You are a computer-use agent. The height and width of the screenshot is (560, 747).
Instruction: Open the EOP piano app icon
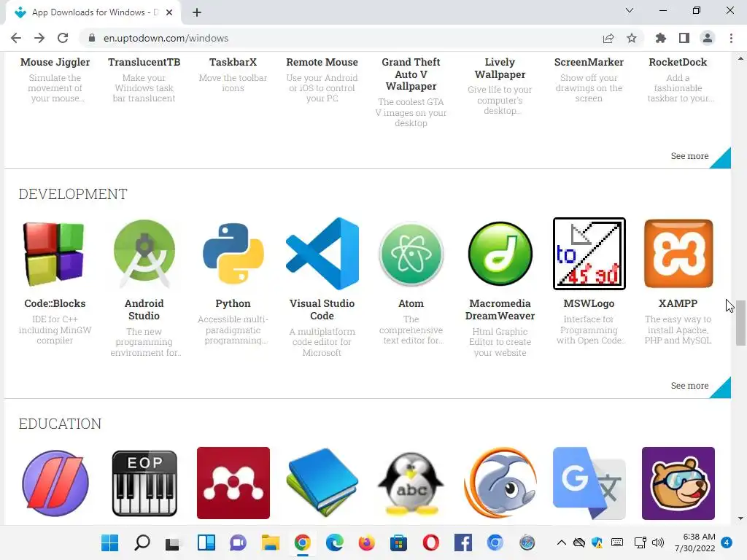tap(144, 483)
